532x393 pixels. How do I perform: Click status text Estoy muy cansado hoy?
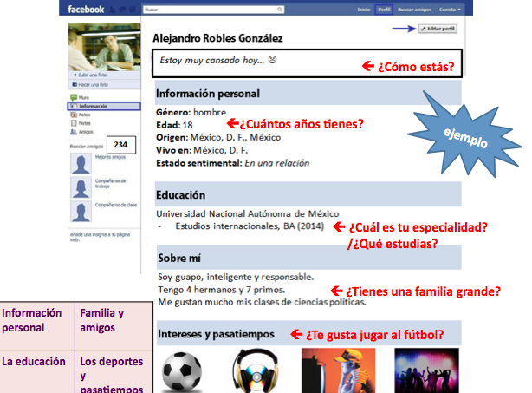(211, 60)
